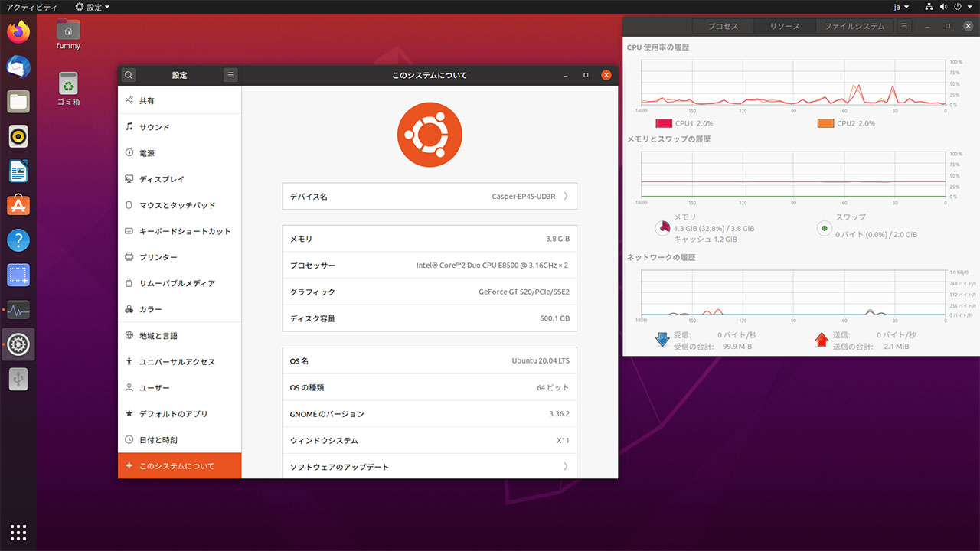Select このシステムについて in sidebar

point(180,466)
